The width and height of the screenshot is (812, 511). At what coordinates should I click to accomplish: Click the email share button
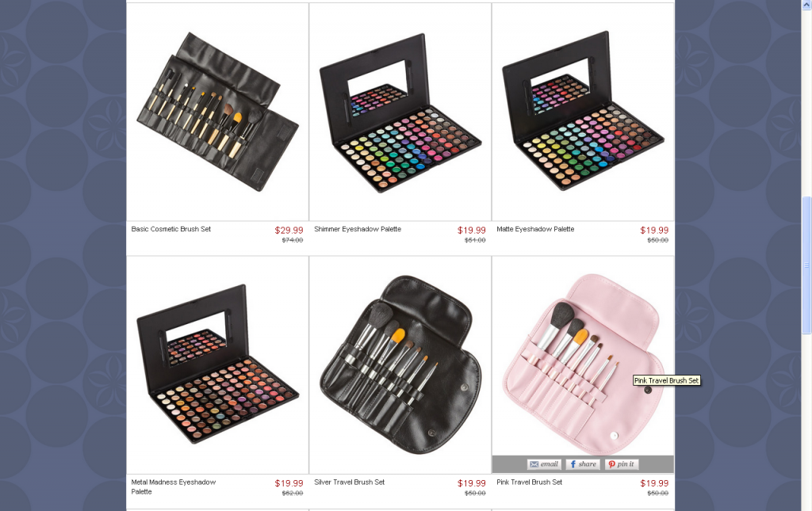544,464
